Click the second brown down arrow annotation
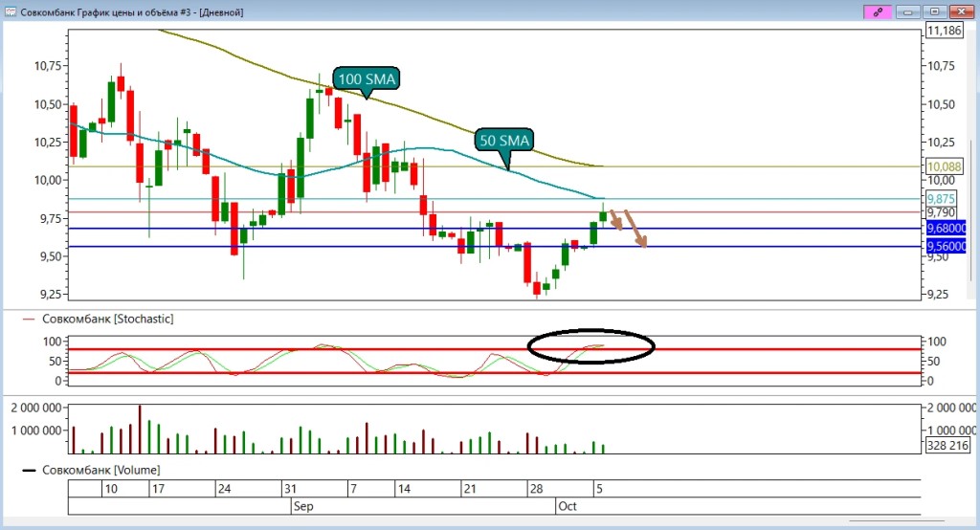Image resolution: width=980 pixels, height=530 pixels. [635, 228]
